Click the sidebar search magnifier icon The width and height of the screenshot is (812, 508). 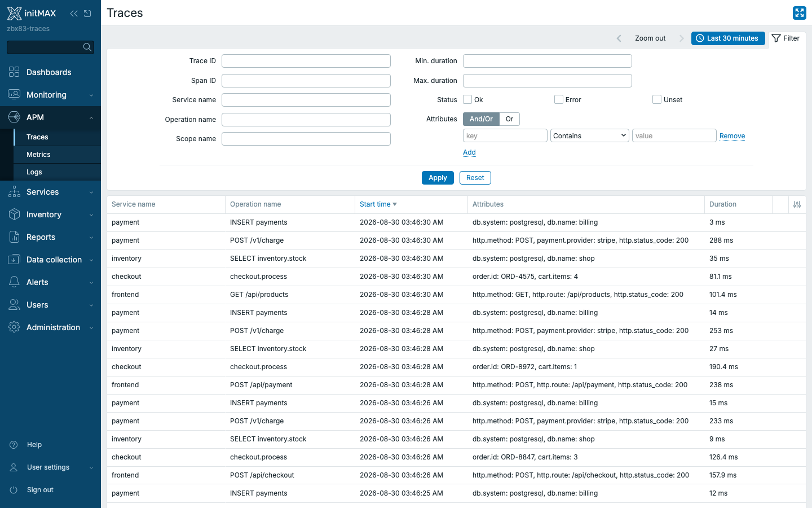click(87, 47)
